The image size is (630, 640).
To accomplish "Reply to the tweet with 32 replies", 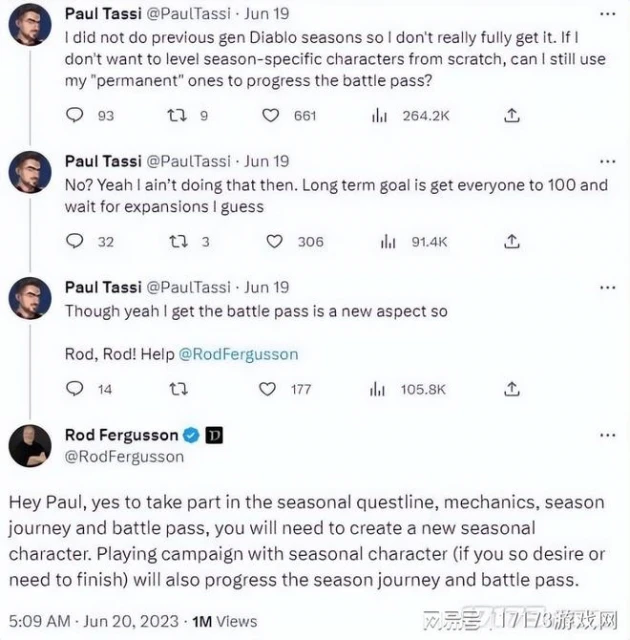I will tap(75, 241).
